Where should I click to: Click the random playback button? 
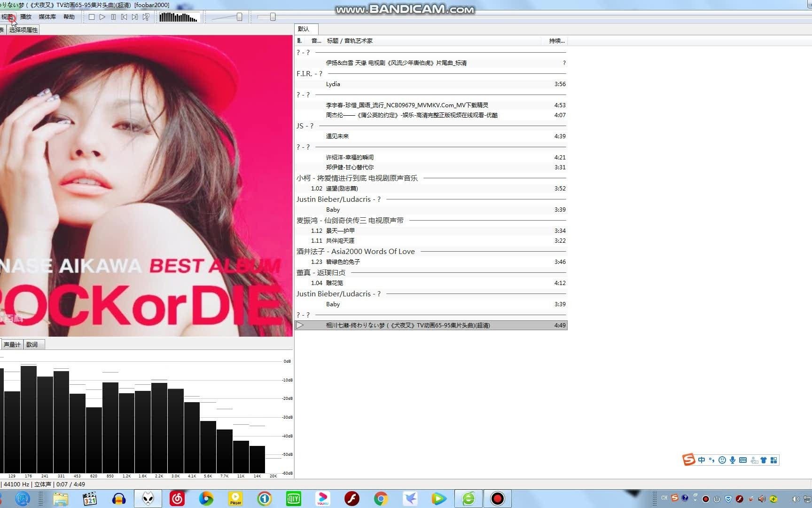[x=146, y=17]
